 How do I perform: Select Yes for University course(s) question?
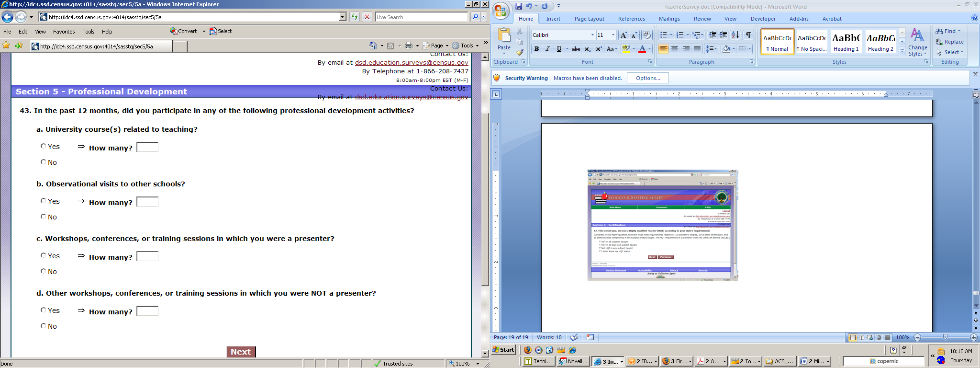point(44,146)
